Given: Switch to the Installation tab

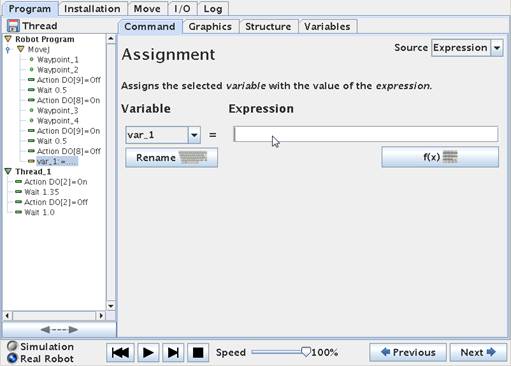Looking at the screenshot, I should [x=92, y=9].
